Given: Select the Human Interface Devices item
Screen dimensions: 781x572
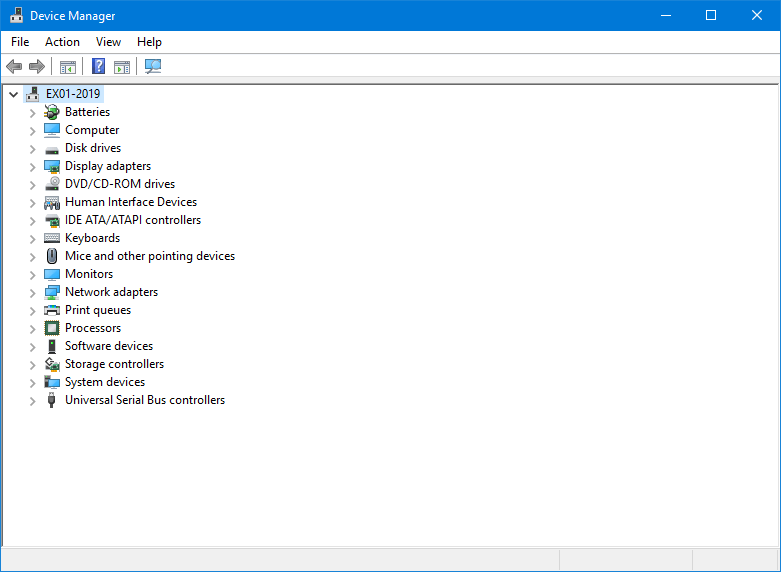Looking at the screenshot, I should coord(131,202).
